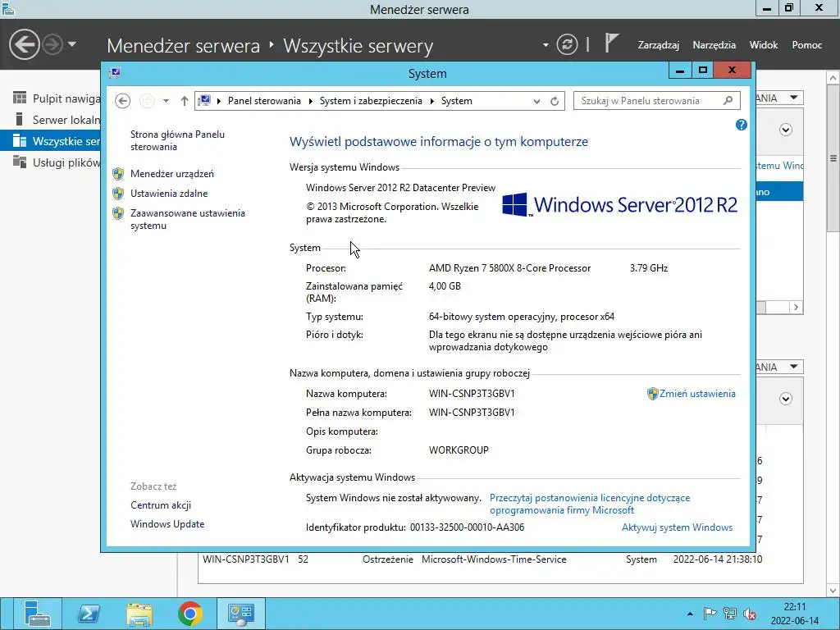
Task: Go back in Server Manager navigation
Action: (x=24, y=44)
